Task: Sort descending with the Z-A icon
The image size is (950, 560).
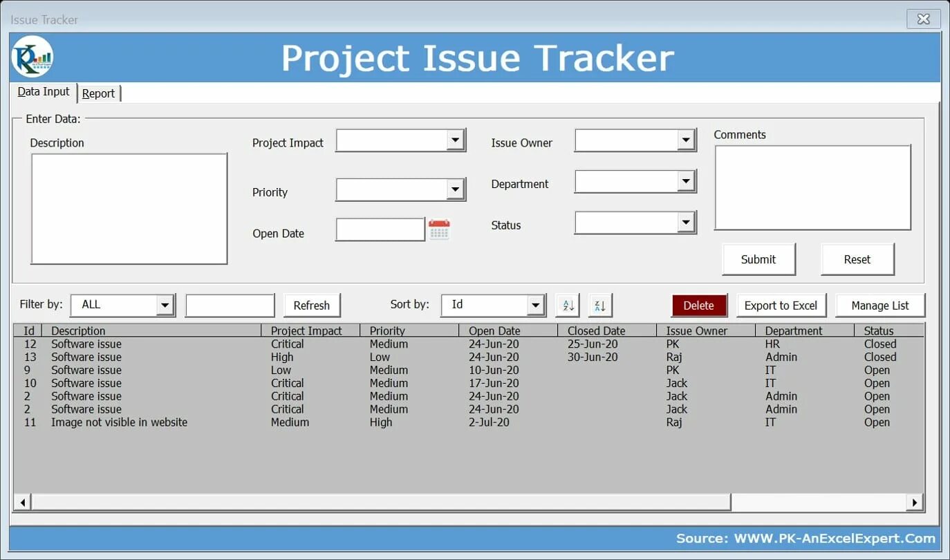Action: 601,305
